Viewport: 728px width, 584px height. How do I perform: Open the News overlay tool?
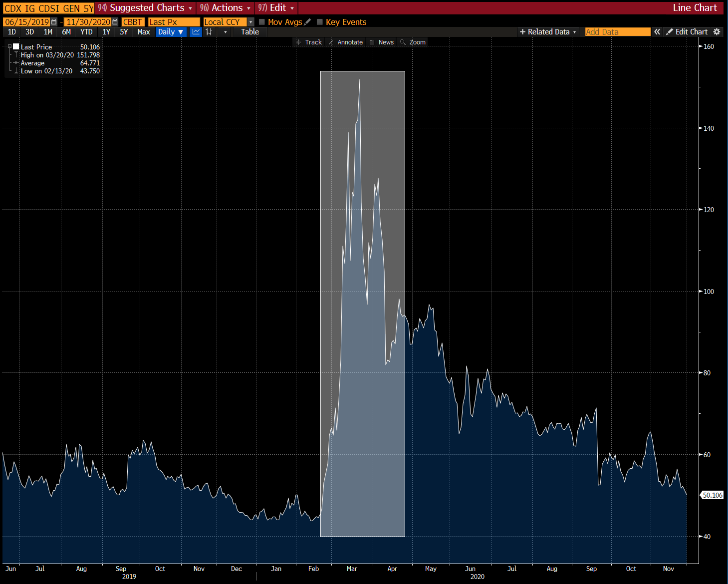[x=382, y=42]
